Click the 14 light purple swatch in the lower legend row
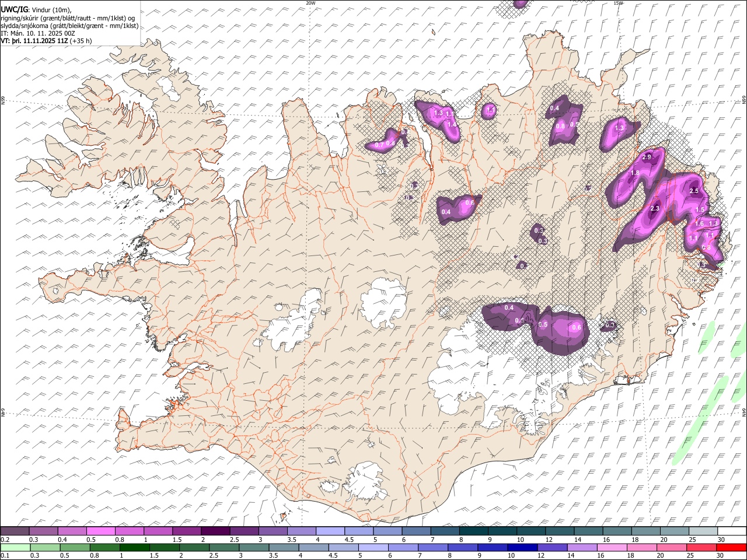 click(582, 547)
